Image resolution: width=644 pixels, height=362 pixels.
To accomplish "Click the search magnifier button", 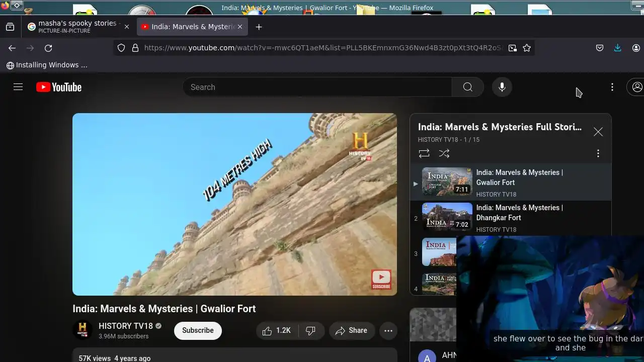I will [x=467, y=87].
